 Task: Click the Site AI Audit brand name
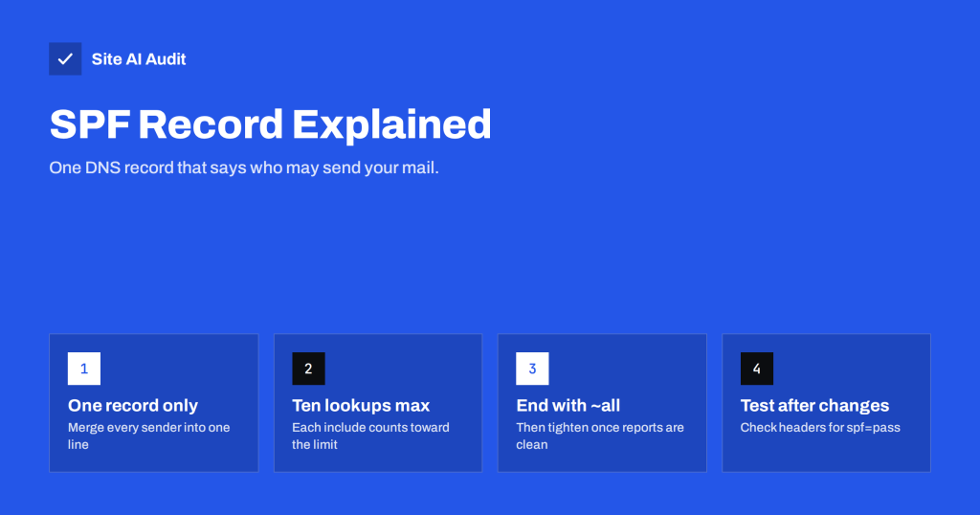(x=139, y=59)
